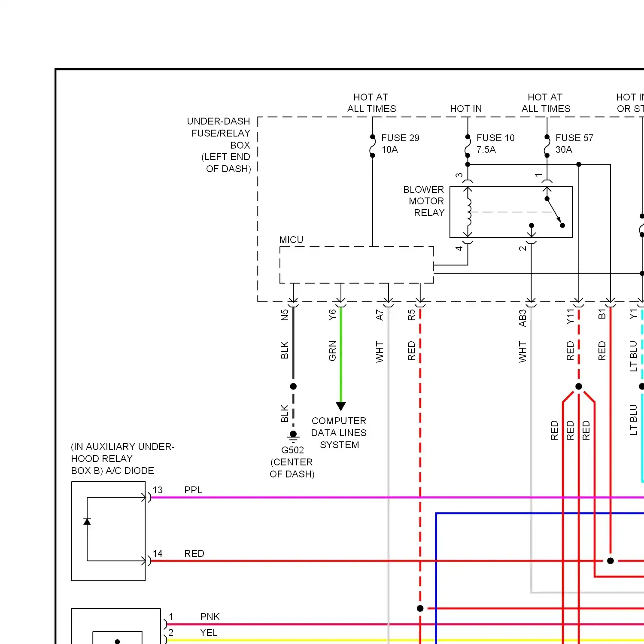Select the "BLOWER MOTOR RELAY" label
The height and width of the screenshot is (644, 644).
pyautogui.click(x=424, y=201)
